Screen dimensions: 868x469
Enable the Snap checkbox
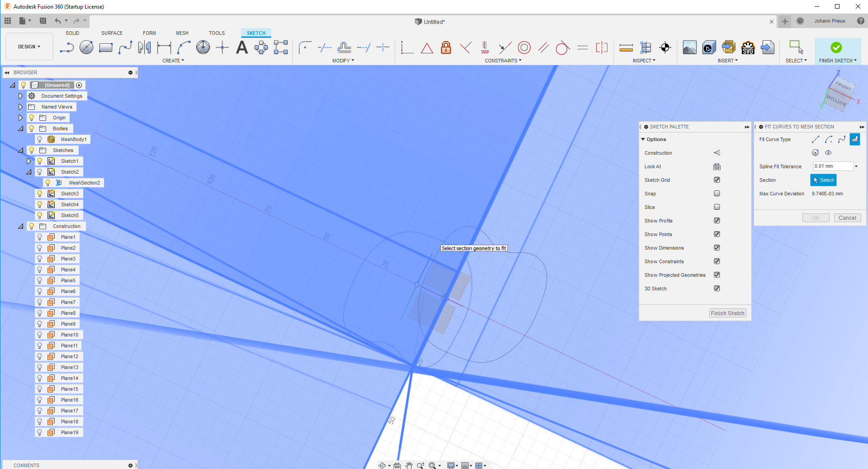(x=717, y=194)
